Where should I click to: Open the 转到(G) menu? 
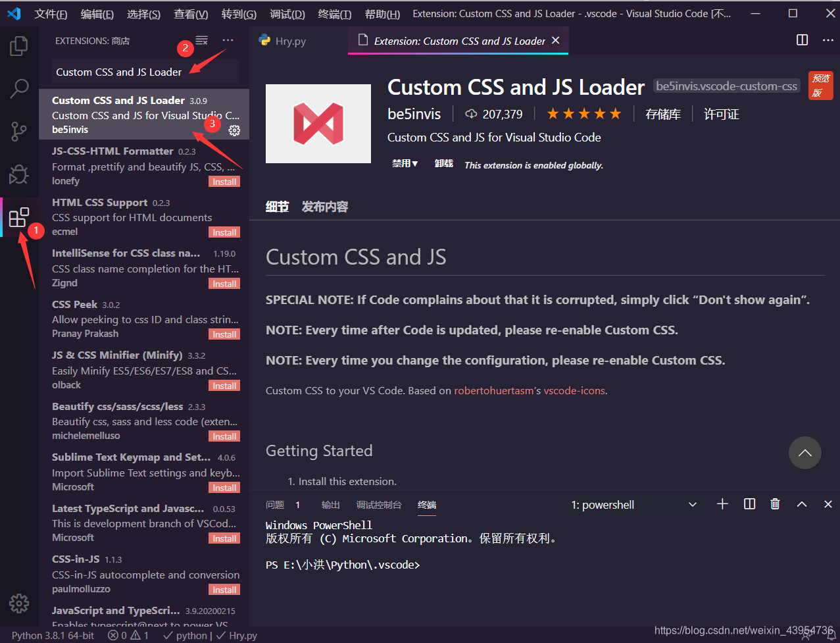239,14
